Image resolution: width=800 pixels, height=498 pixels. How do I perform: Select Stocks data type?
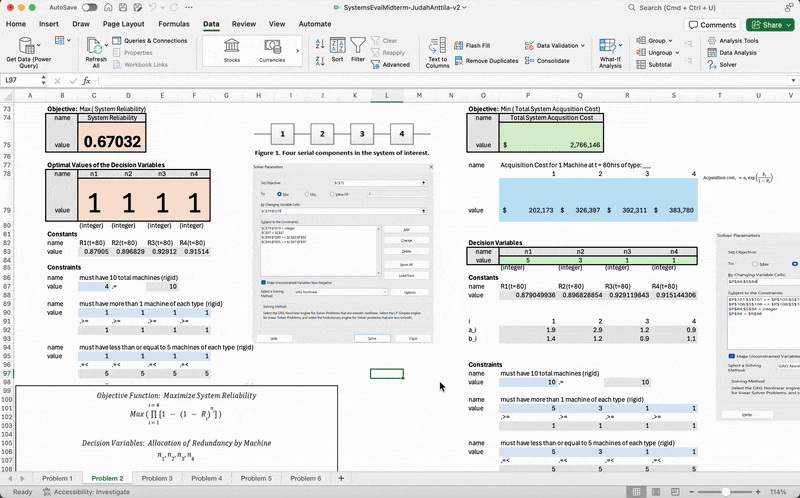coord(232,50)
